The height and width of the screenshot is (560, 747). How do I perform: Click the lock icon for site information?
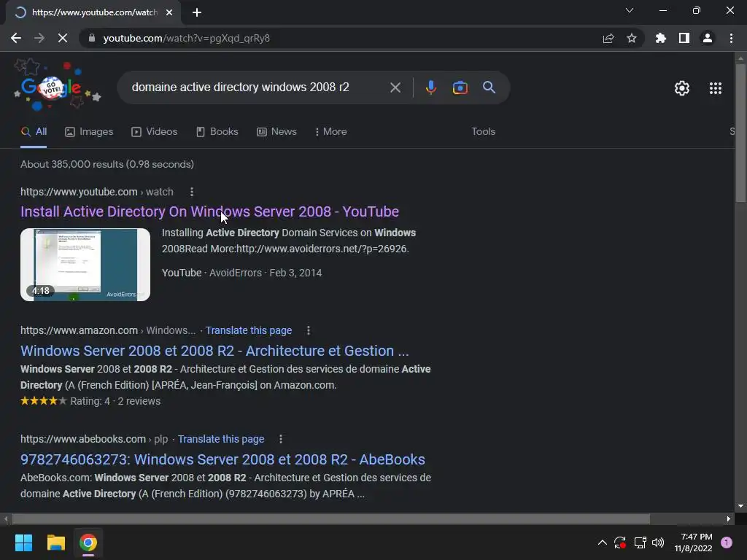click(x=92, y=38)
